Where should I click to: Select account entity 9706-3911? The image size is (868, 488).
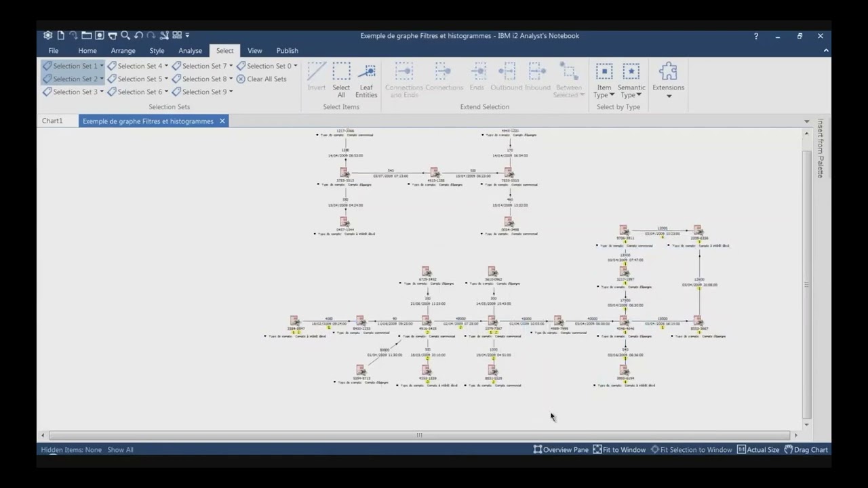click(x=624, y=231)
